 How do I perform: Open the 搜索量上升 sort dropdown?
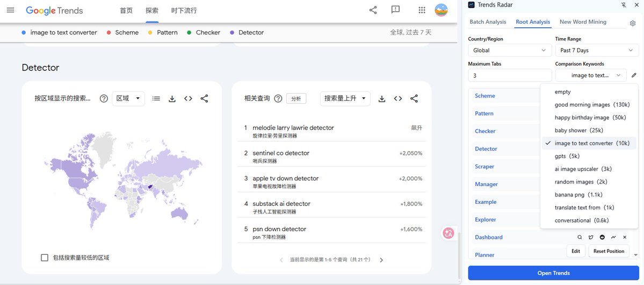pos(345,99)
